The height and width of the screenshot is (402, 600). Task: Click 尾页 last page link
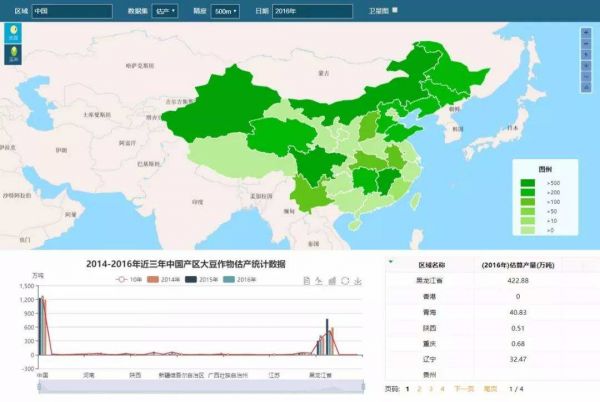[490, 388]
